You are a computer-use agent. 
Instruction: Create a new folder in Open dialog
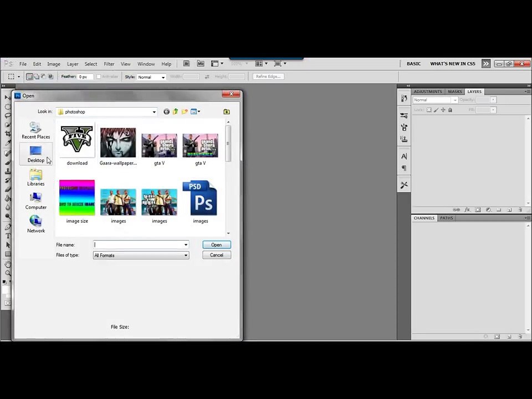click(x=185, y=111)
